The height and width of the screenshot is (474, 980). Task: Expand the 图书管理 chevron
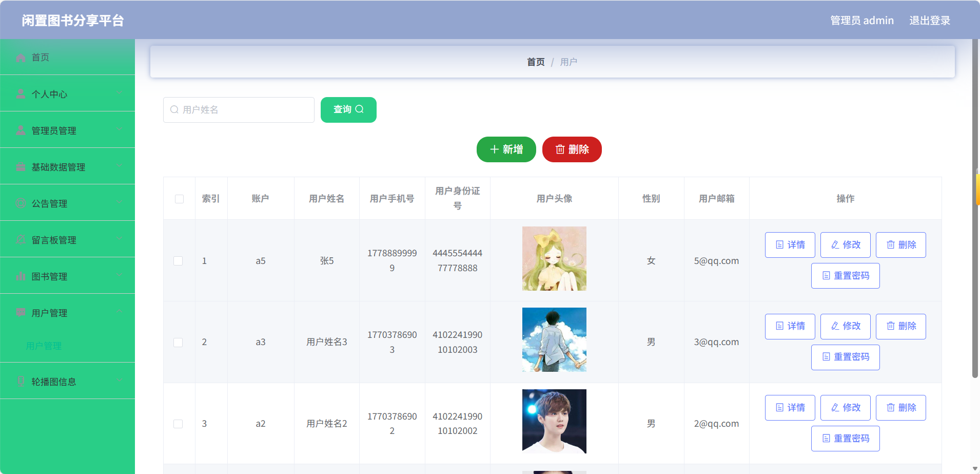[x=119, y=276]
